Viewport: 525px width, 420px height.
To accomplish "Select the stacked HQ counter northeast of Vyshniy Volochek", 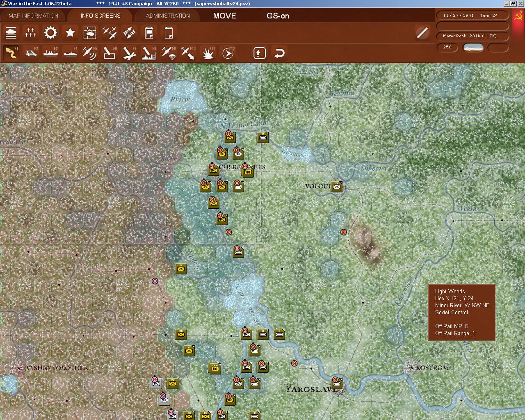I will pos(215,368).
